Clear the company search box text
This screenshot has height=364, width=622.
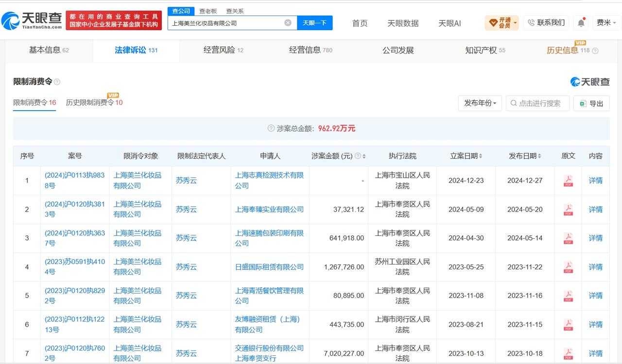click(288, 23)
